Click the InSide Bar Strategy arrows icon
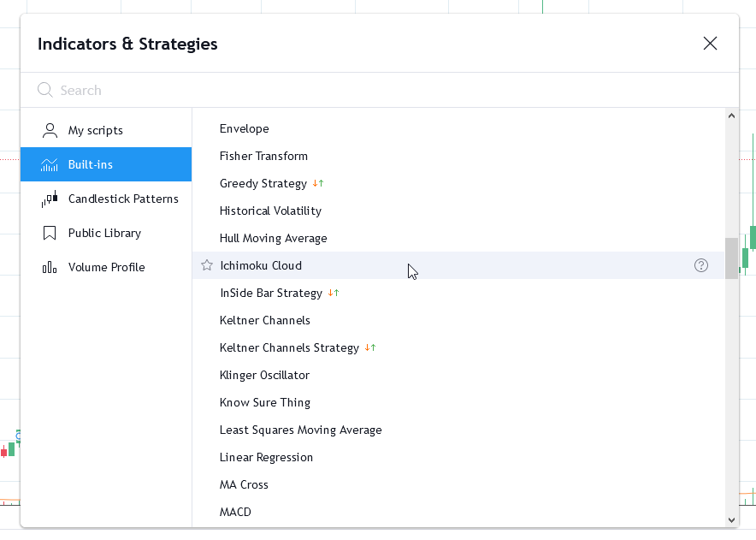Screen dimensions: 756x540 334,293
